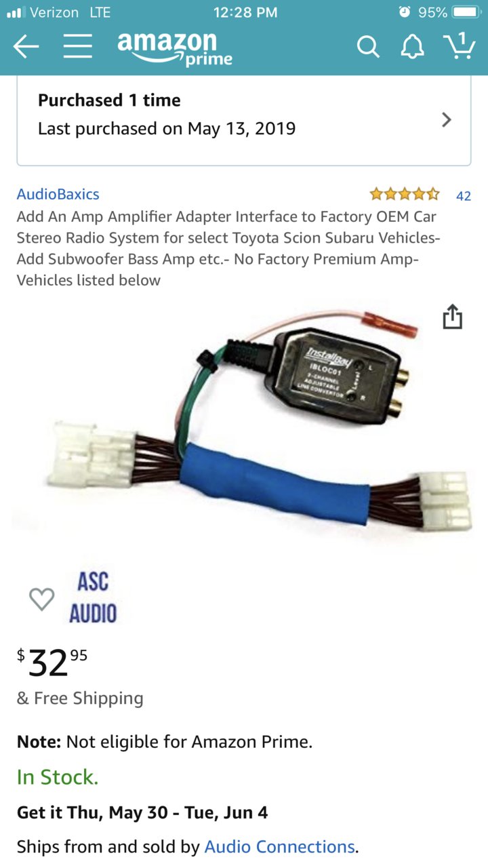Open seller Audio Connections link
488x868 pixels.
[x=279, y=847]
